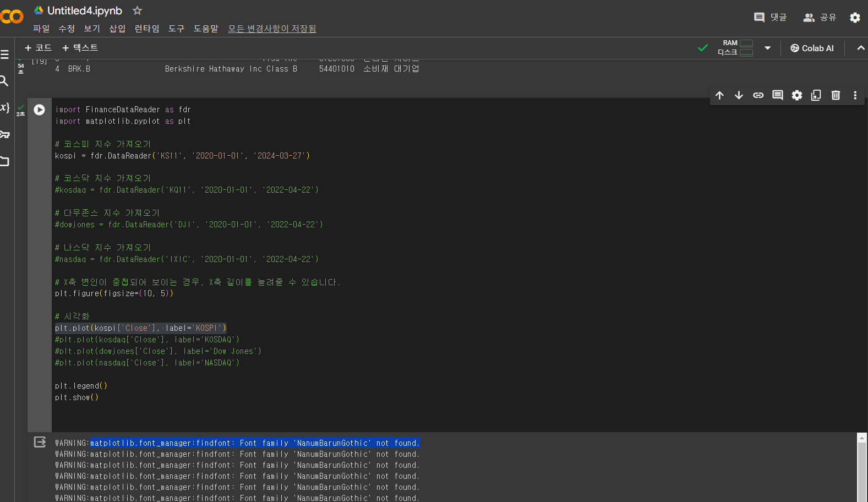Open the 댓글 comments panel

click(x=770, y=18)
